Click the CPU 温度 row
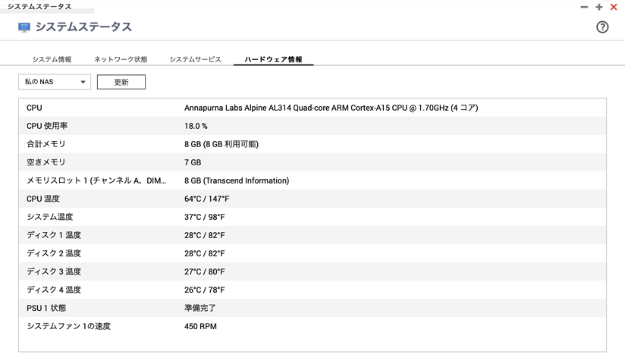 312,199
